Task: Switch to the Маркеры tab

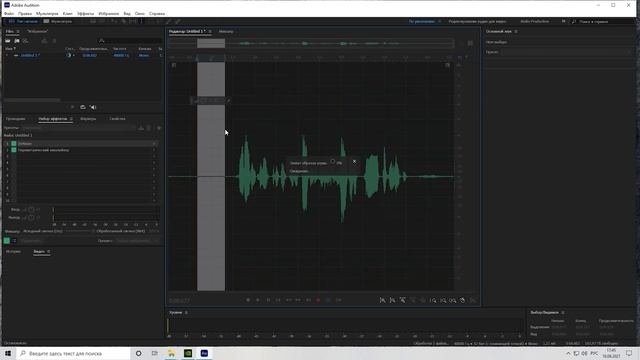Action: pyautogui.click(x=88, y=119)
